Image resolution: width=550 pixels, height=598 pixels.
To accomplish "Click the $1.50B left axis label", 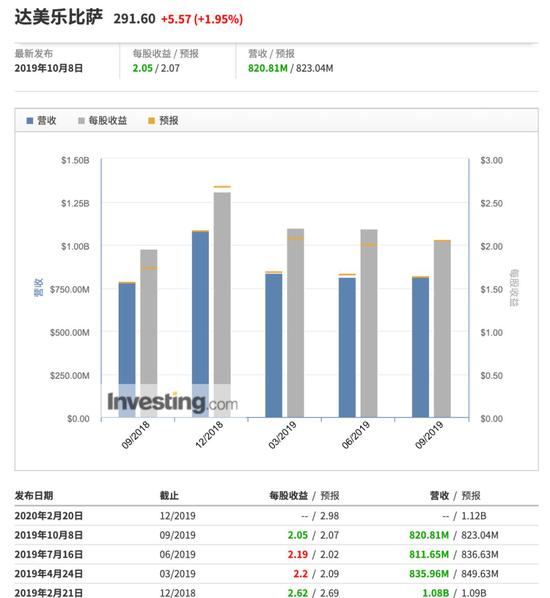I will click(x=75, y=160).
